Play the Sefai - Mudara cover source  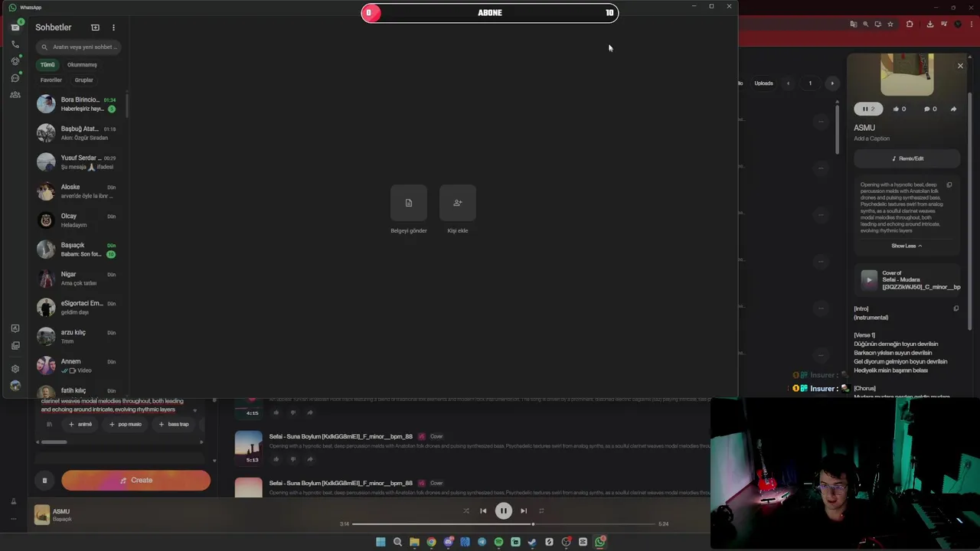(868, 279)
